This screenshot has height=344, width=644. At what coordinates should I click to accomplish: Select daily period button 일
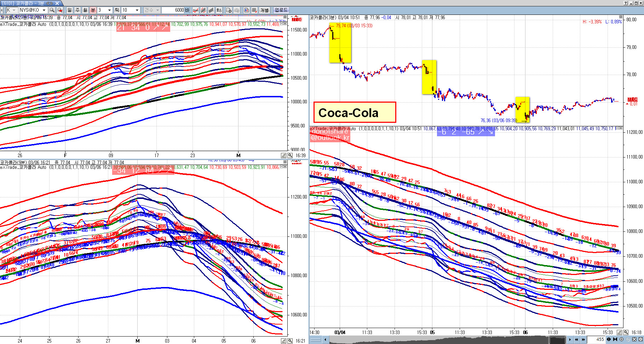tap(69, 10)
